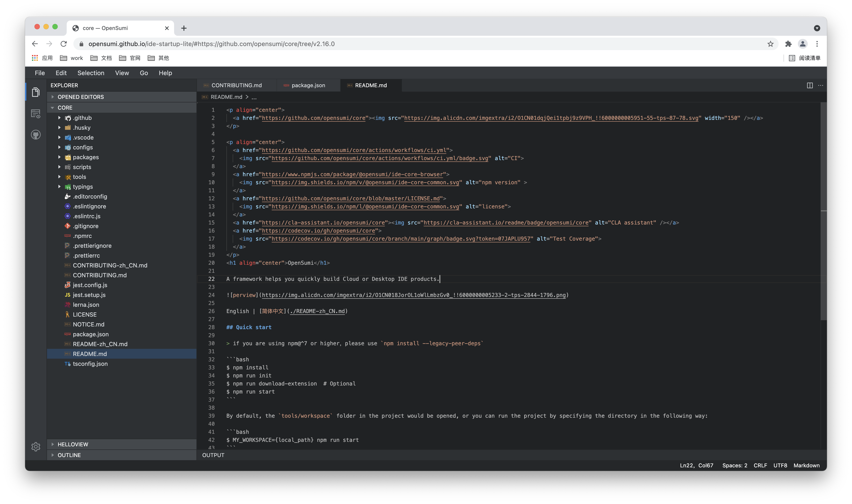Switch to the package.json editor tab
This screenshot has width=852, height=504.
click(x=309, y=85)
